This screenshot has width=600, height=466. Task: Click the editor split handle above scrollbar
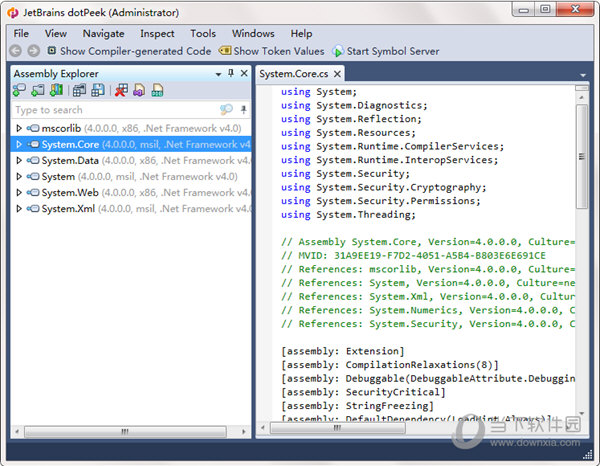[x=582, y=88]
